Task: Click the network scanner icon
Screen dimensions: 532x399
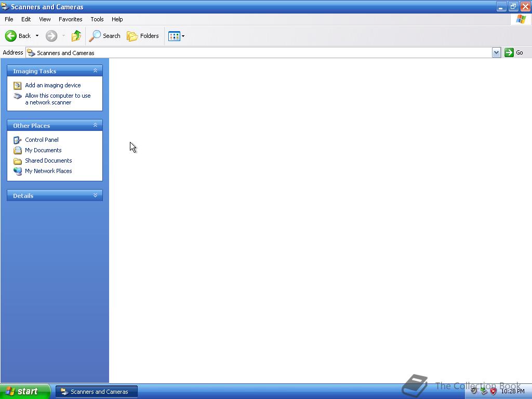Action: [17, 96]
